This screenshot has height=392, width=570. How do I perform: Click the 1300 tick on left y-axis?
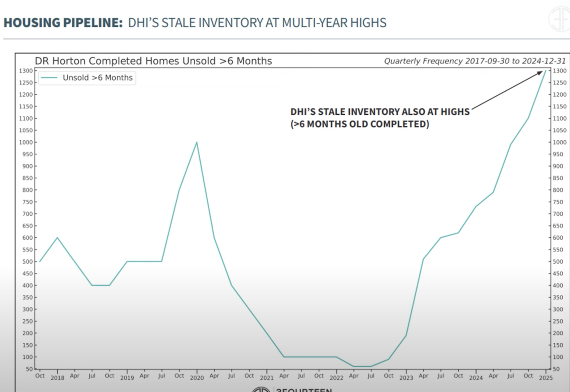click(x=26, y=71)
